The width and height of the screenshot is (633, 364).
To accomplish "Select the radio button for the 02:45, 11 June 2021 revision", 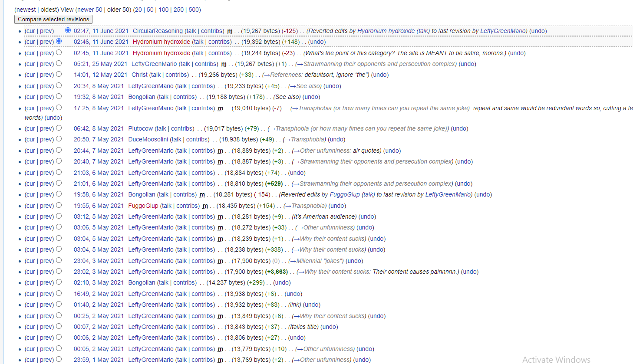I will pos(59,52).
